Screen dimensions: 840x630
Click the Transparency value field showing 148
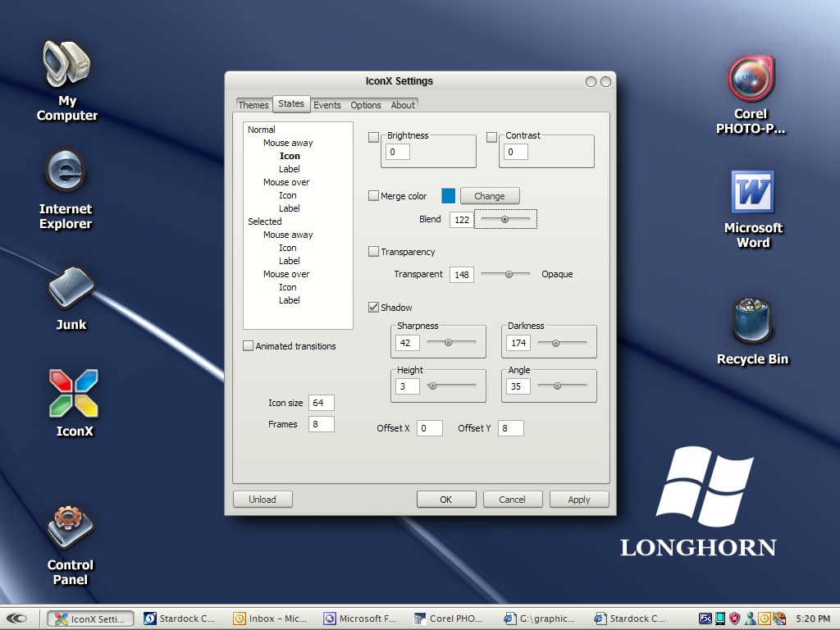(462, 275)
